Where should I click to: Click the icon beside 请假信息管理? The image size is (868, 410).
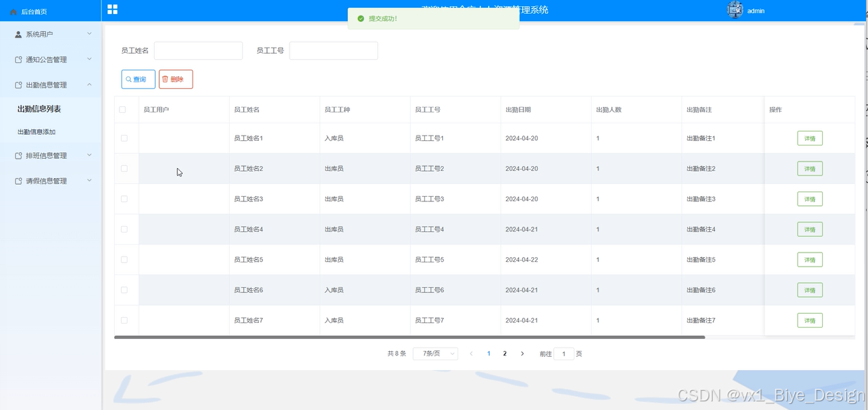19,181
